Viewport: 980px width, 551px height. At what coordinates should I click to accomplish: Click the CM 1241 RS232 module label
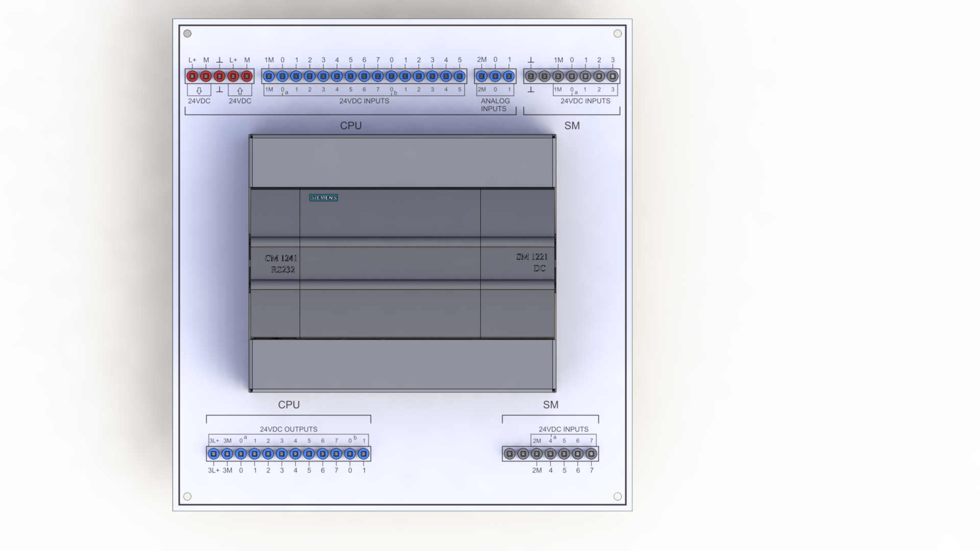(281, 264)
